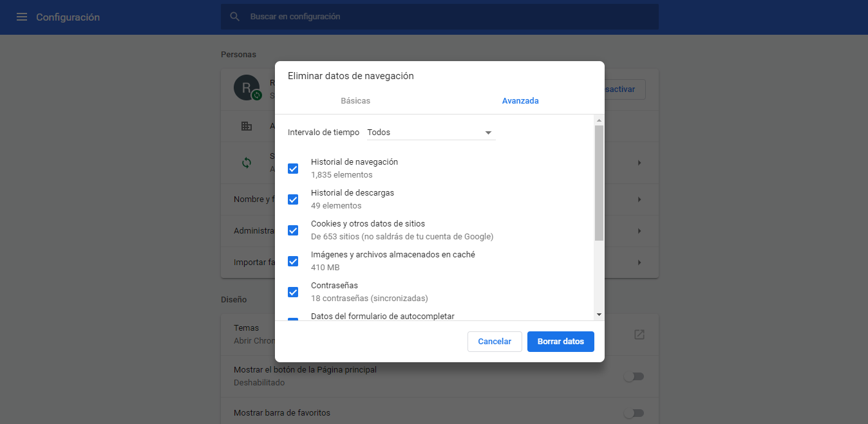Open themes external link icon
Image resolution: width=868 pixels, height=424 pixels.
[x=639, y=335]
